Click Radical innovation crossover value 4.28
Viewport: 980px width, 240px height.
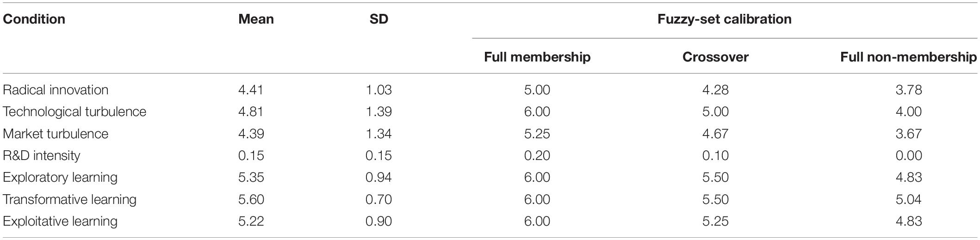[715, 90]
